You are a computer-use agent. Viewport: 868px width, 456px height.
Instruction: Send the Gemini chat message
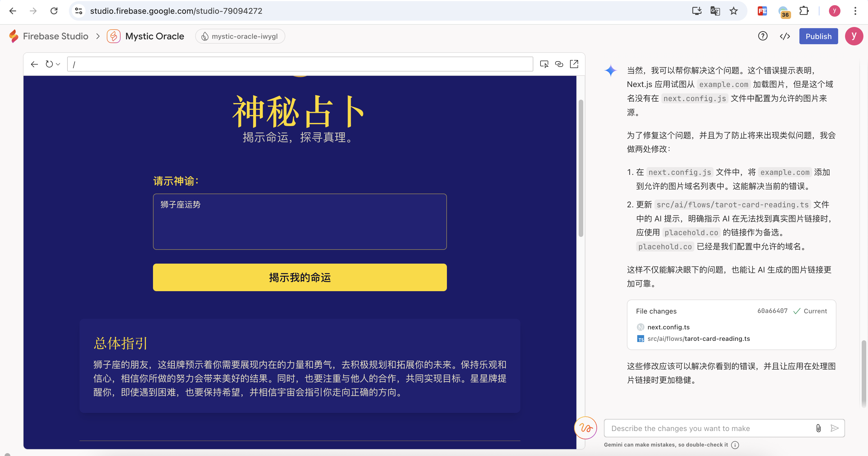(x=835, y=428)
